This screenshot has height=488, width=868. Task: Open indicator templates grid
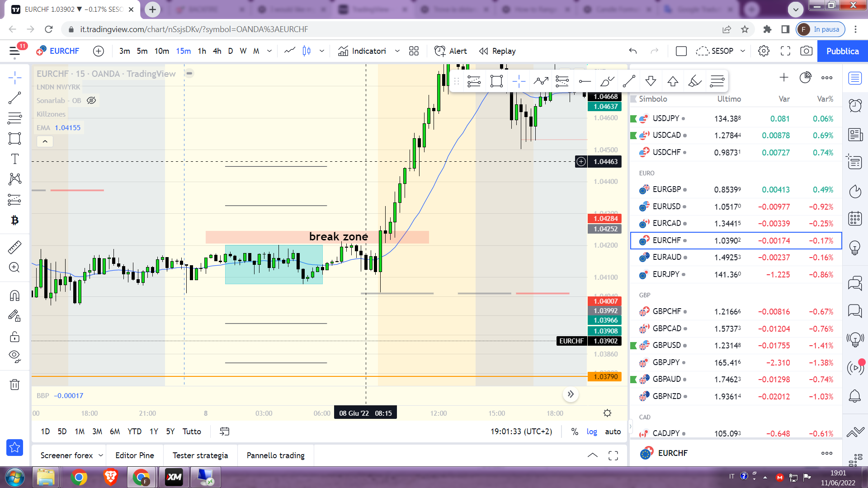tap(414, 51)
